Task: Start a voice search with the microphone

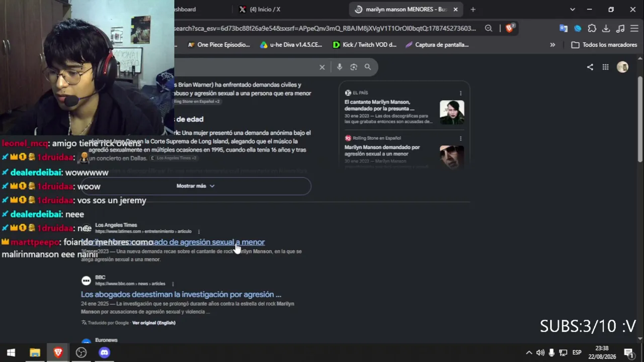Action: [x=340, y=67]
